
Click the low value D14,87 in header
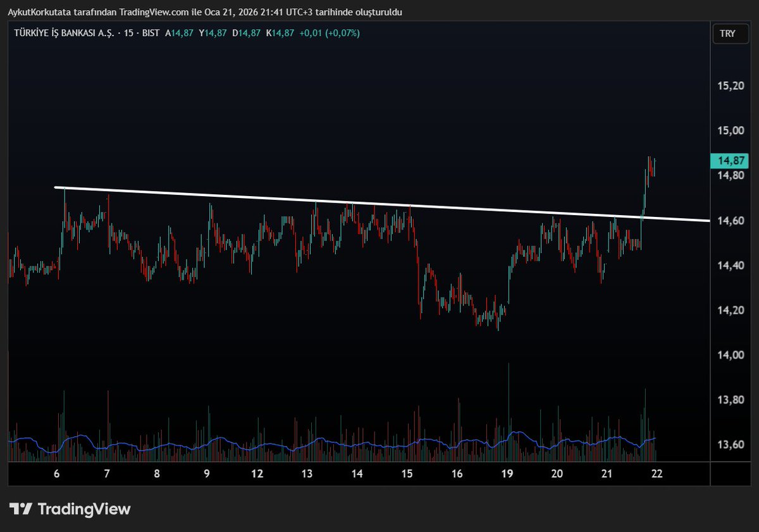246,33
